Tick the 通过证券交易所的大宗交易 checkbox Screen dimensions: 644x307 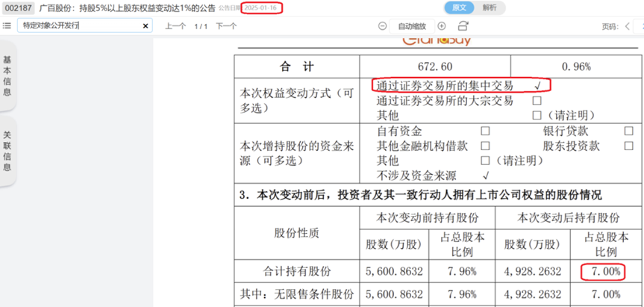click(x=537, y=100)
